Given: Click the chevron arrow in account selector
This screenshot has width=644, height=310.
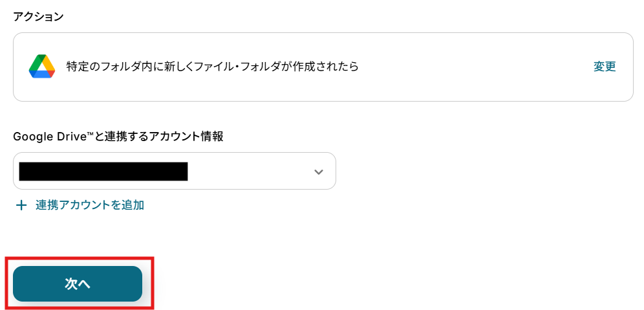Looking at the screenshot, I should (x=318, y=172).
